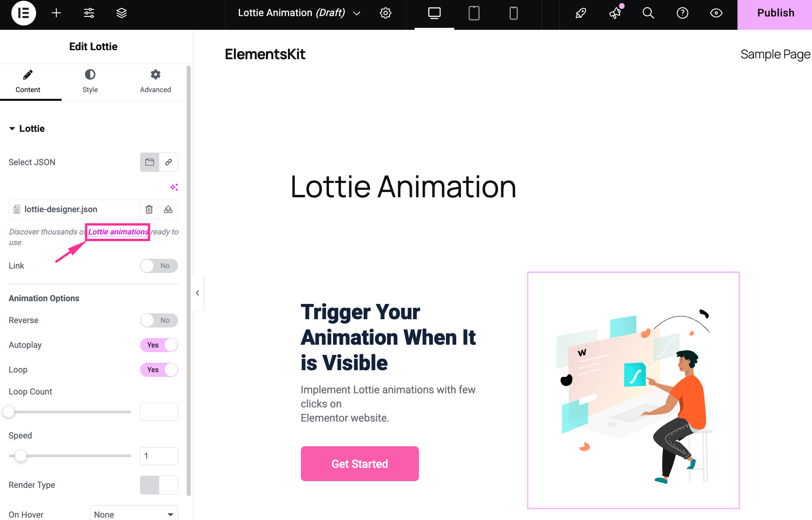The image size is (812, 520).
Task: Preview changes with the eye icon
Action: (716, 13)
